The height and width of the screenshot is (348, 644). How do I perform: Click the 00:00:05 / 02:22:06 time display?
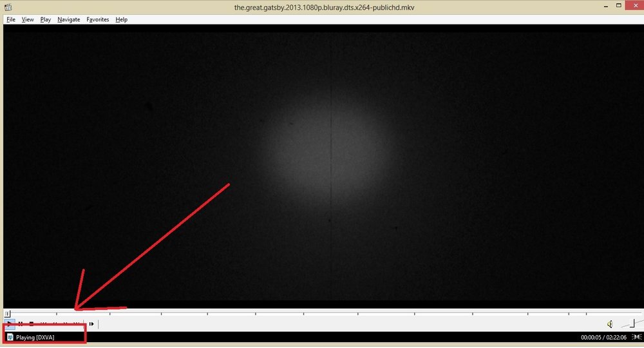pyautogui.click(x=603, y=337)
